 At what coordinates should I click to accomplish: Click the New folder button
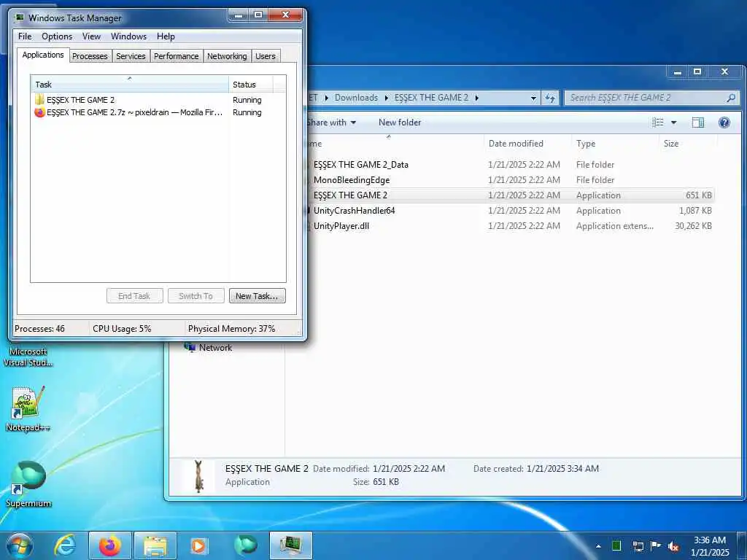(400, 122)
